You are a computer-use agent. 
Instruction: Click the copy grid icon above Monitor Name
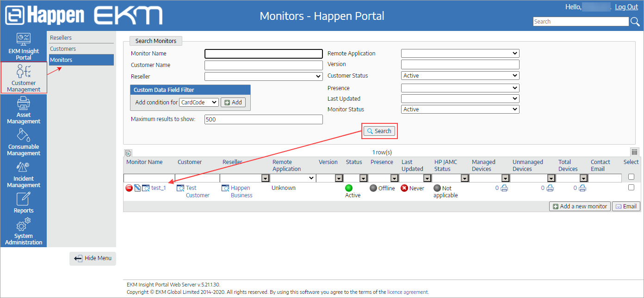click(128, 153)
